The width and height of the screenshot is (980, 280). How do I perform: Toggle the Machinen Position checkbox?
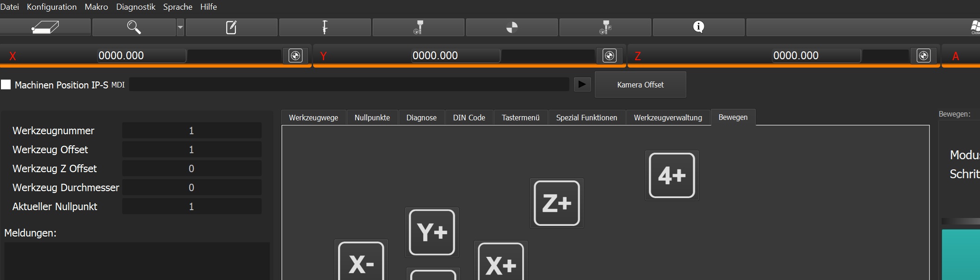tap(6, 85)
